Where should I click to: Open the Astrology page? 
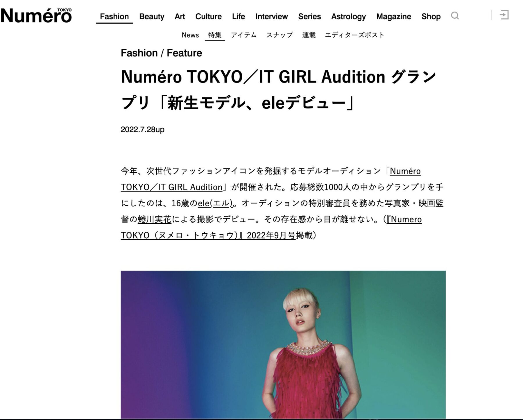(348, 17)
